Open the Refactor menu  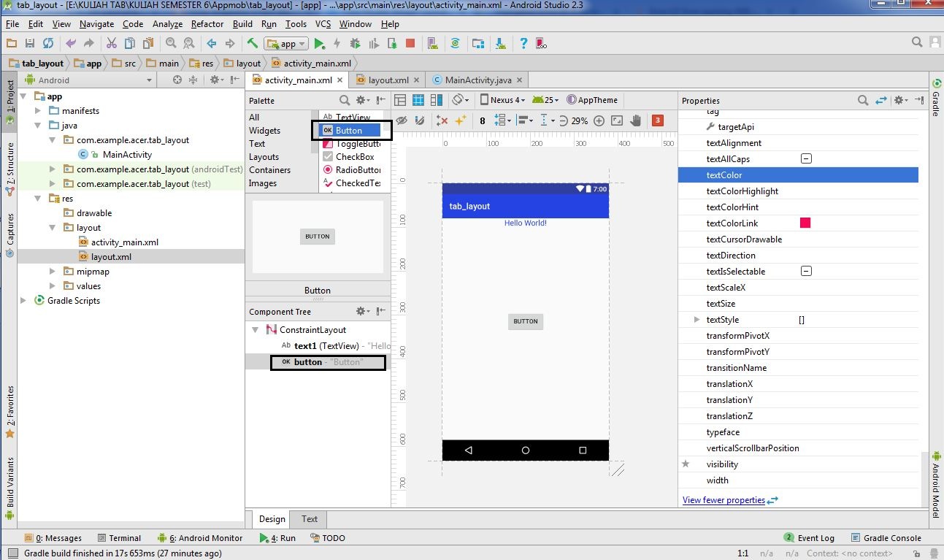click(207, 24)
